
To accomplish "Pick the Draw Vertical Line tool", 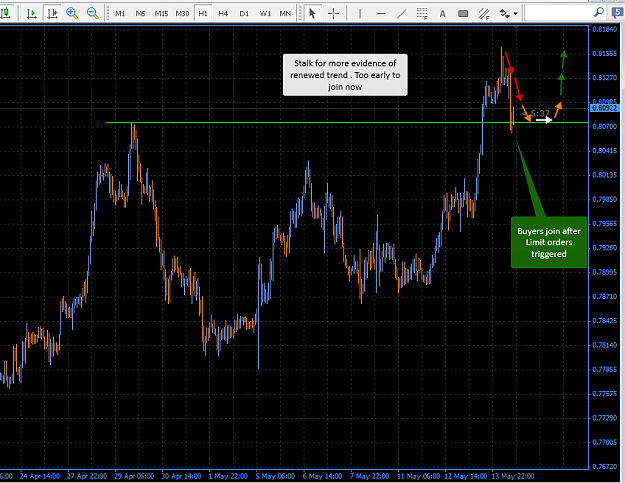I will tap(360, 14).
